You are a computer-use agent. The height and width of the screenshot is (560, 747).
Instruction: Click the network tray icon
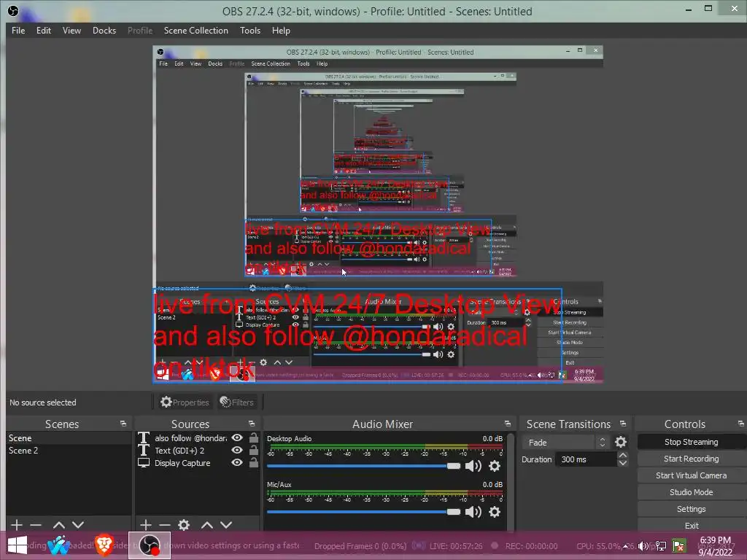pos(661,546)
